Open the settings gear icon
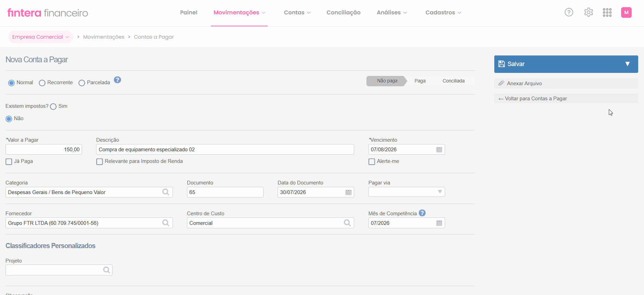644x295 pixels. (x=588, y=12)
